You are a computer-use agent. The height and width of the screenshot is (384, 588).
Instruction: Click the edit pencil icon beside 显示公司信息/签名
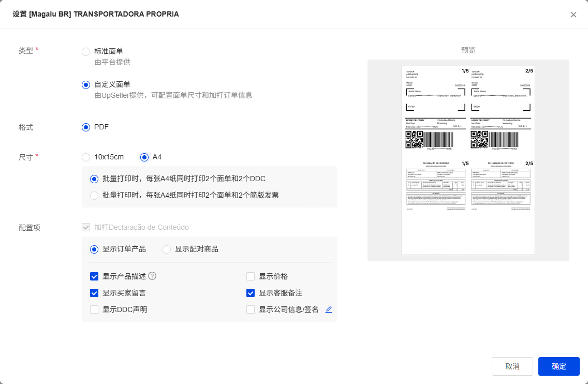pyautogui.click(x=329, y=309)
